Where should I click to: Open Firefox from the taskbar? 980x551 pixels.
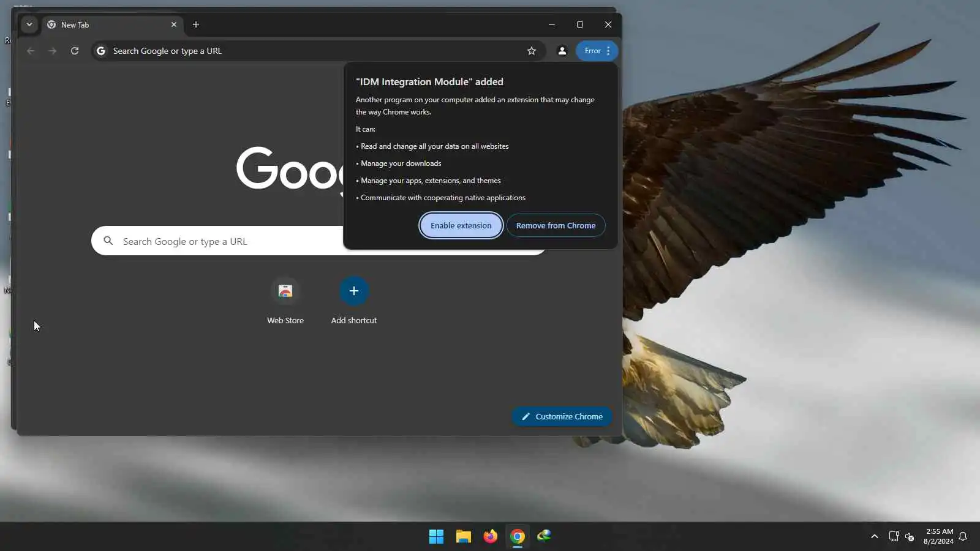[490, 537]
